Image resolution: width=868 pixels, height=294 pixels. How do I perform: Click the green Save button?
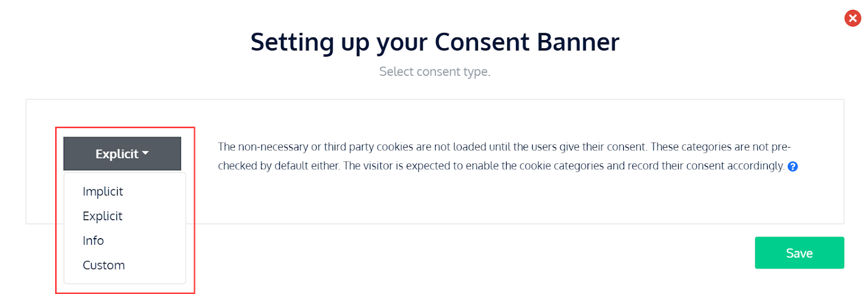799,253
